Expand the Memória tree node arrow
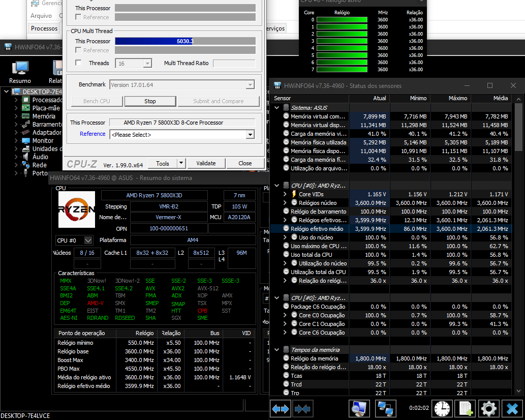 click(16, 116)
